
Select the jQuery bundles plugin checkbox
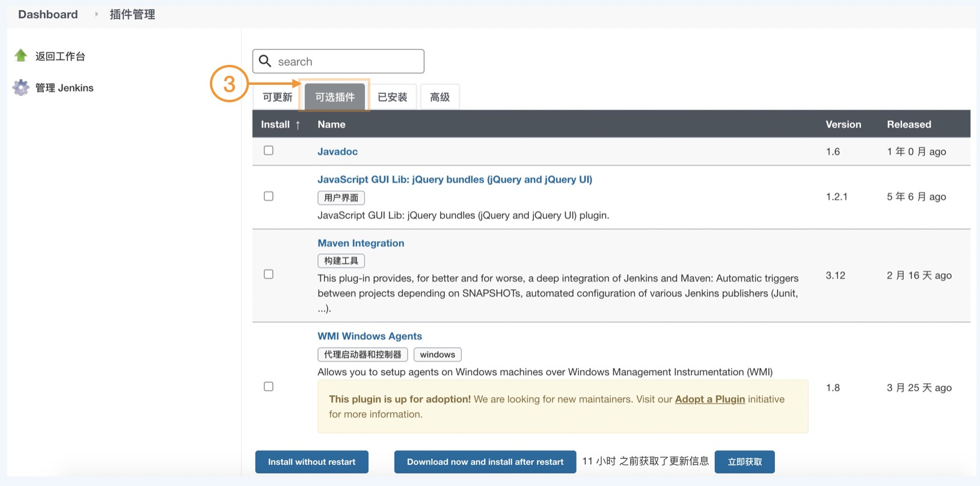coord(269,196)
